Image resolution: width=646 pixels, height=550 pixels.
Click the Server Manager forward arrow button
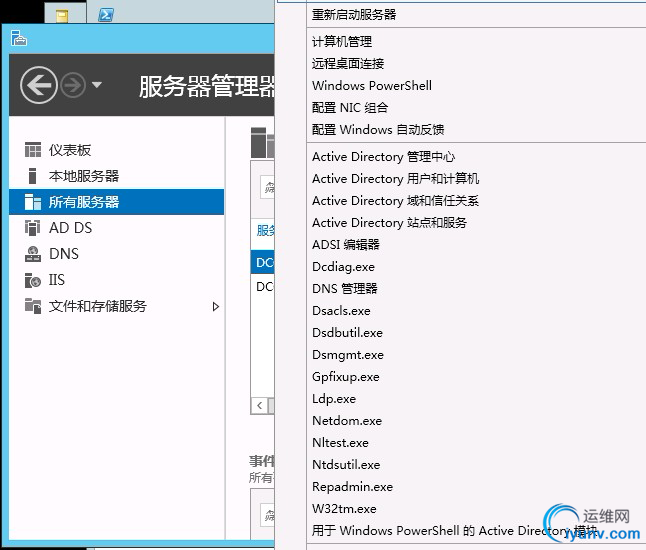point(73,85)
